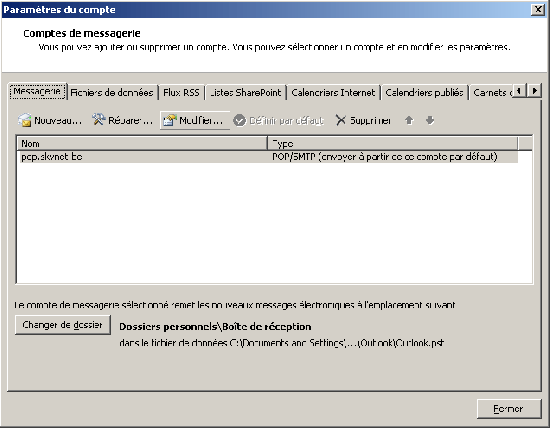The height and width of the screenshot is (428, 550).
Task: Move account up with up arrow
Action: [409, 120]
